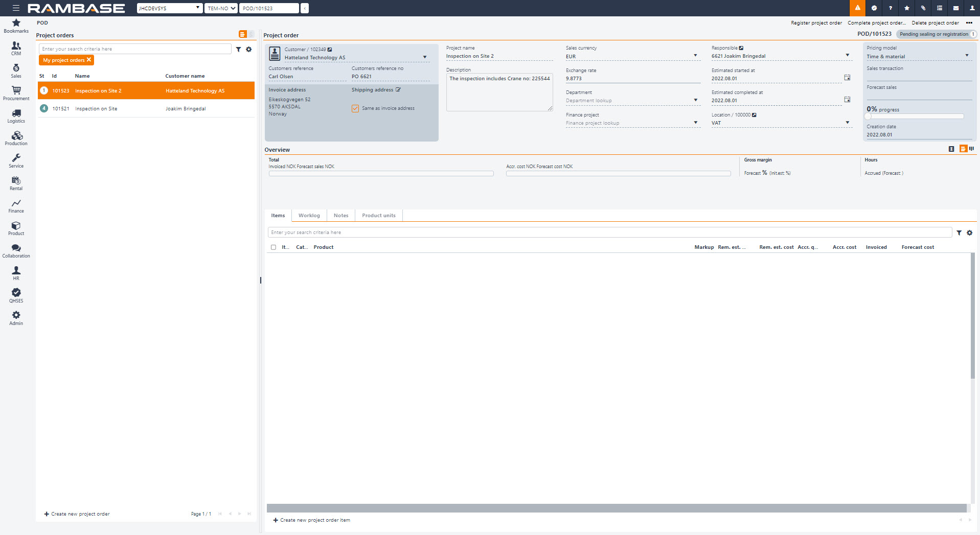Open the approvals badge icon in top bar

click(x=874, y=8)
